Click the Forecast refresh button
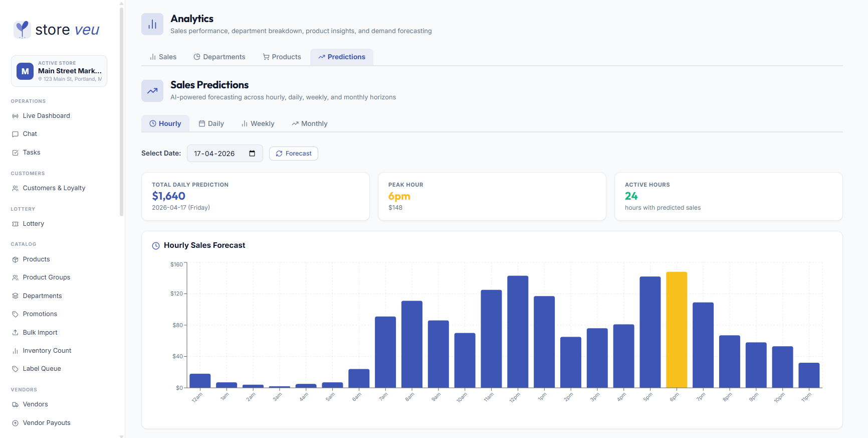Screen dimensions: 868x438 click(x=294, y=154)
